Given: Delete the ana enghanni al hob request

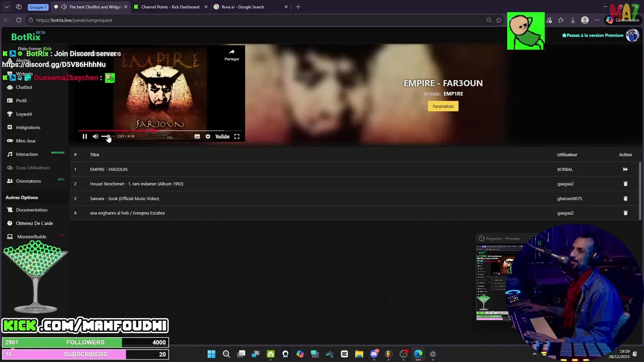Looking at the screenshot, I should pos(625,213).
